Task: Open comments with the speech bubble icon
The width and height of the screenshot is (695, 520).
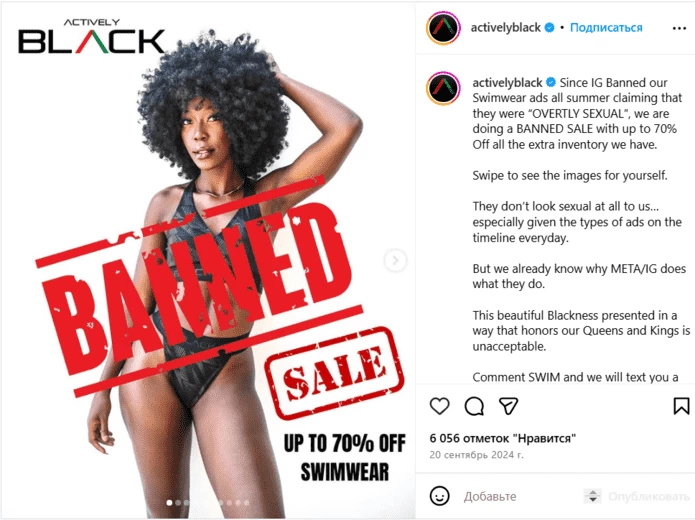Action: coord(474,406)
